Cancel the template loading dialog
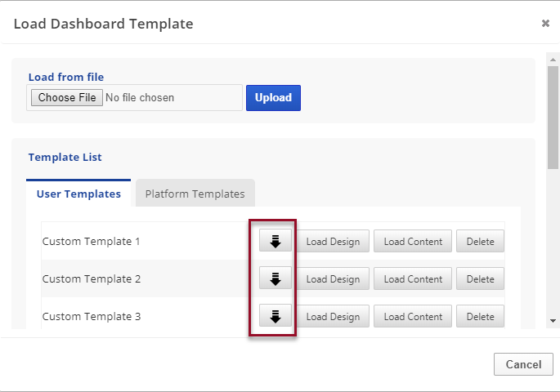The image size is (560, 392). coord(523,364)
